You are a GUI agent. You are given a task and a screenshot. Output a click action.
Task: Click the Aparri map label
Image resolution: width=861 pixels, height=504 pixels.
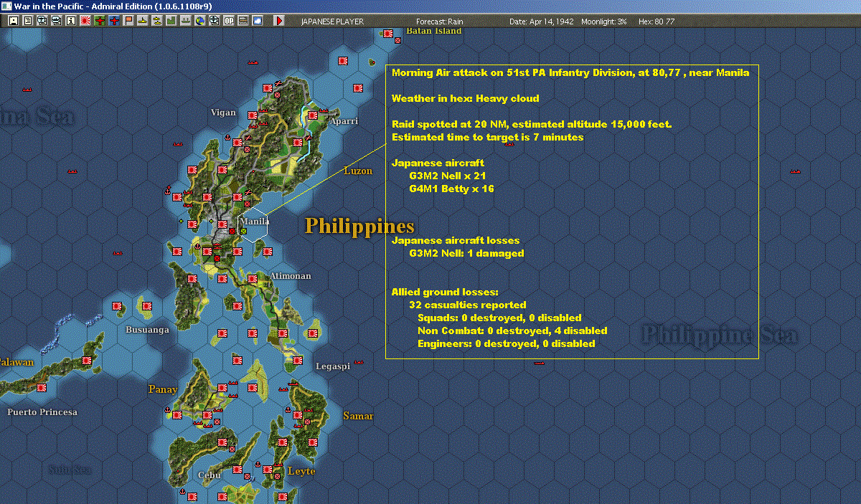click(344, 121)
